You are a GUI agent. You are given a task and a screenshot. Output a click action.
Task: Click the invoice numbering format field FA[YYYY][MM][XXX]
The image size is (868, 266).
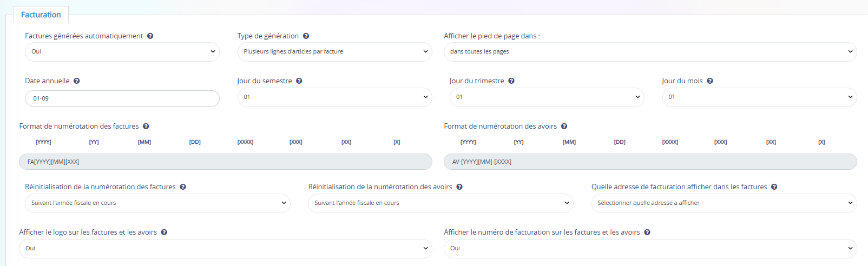(226, 162)
